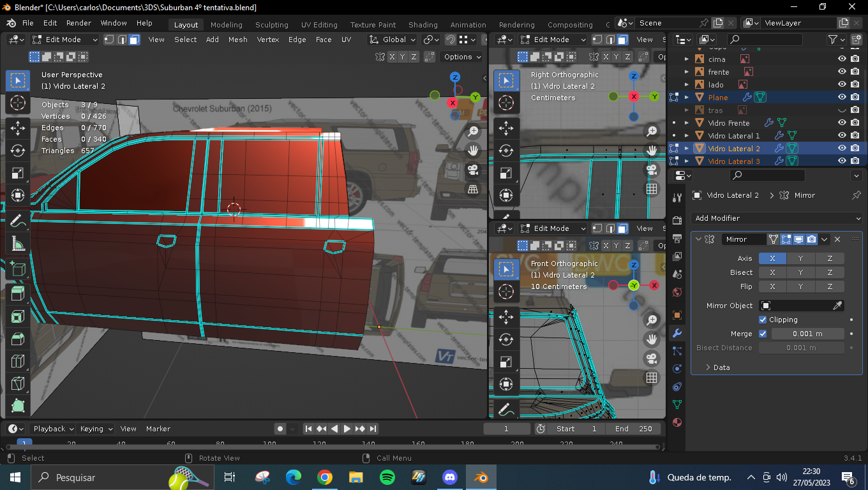Select the Extrude Region tool
Screen dimensions: 868x490
pos(18,293)
